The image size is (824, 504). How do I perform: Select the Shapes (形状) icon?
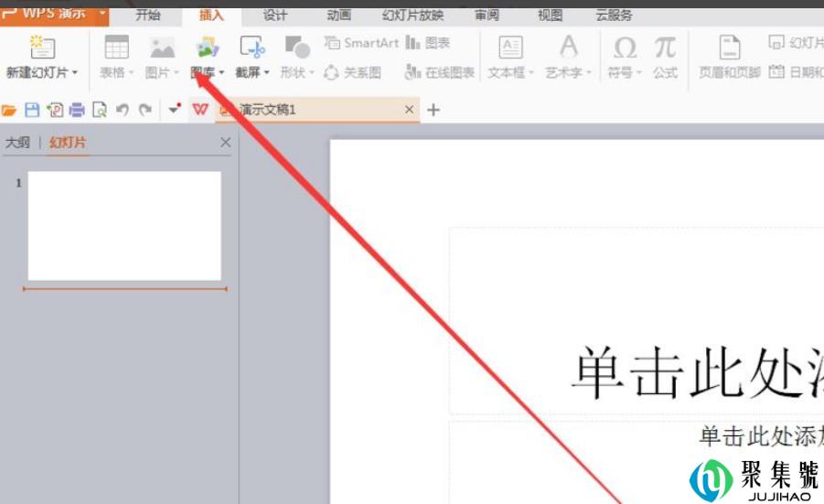pyautogui.click(x=296, y=48)
